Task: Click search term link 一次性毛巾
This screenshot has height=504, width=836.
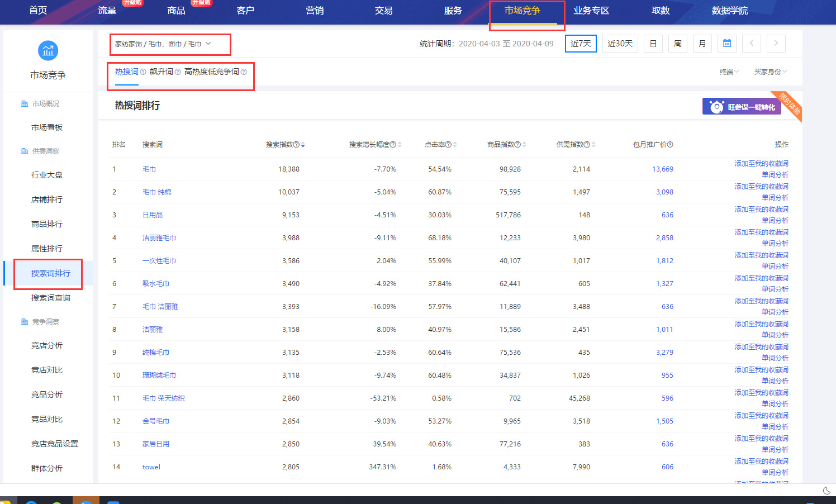Action: tap(159, 261)
